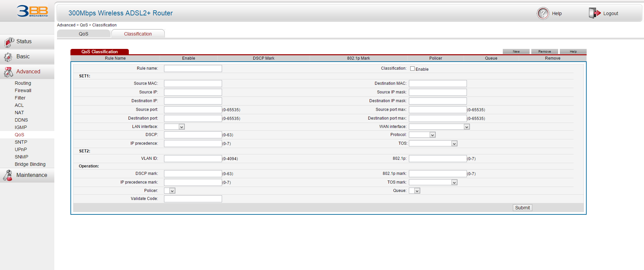Click the Basic gear icon
Viewport: 644px width, 270px height.
8,57
